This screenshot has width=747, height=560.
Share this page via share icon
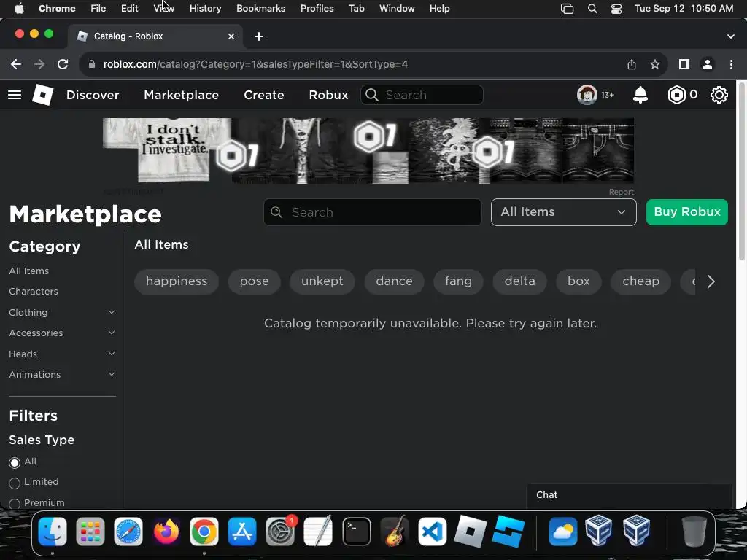pyautogui.click(x=632, y=64)
